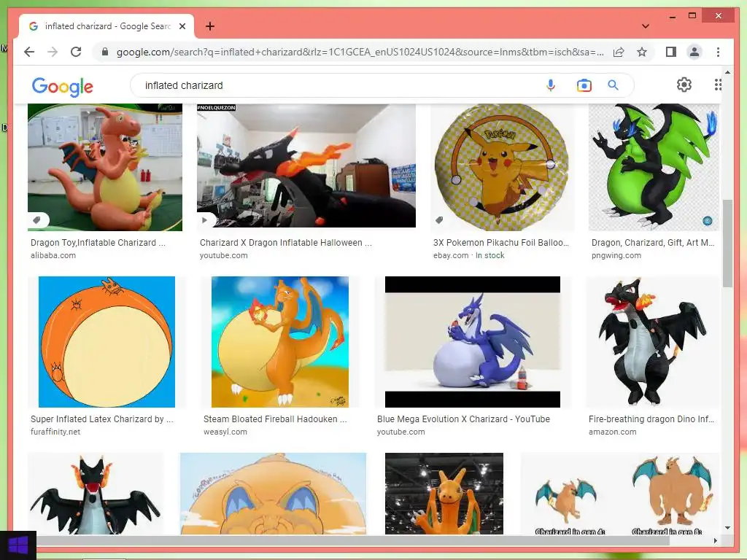Click play icon on Halloween video thumbnail

point(205,220)
